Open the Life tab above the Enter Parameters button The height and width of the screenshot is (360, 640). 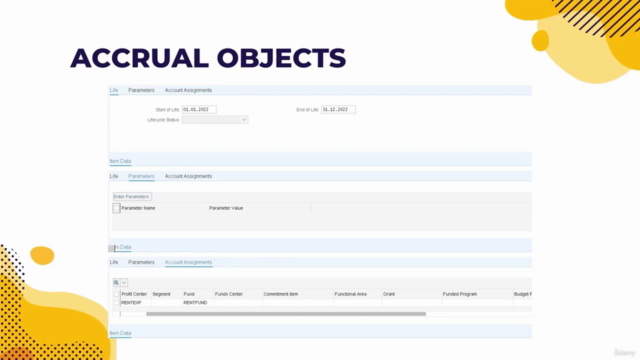point(114,176)
